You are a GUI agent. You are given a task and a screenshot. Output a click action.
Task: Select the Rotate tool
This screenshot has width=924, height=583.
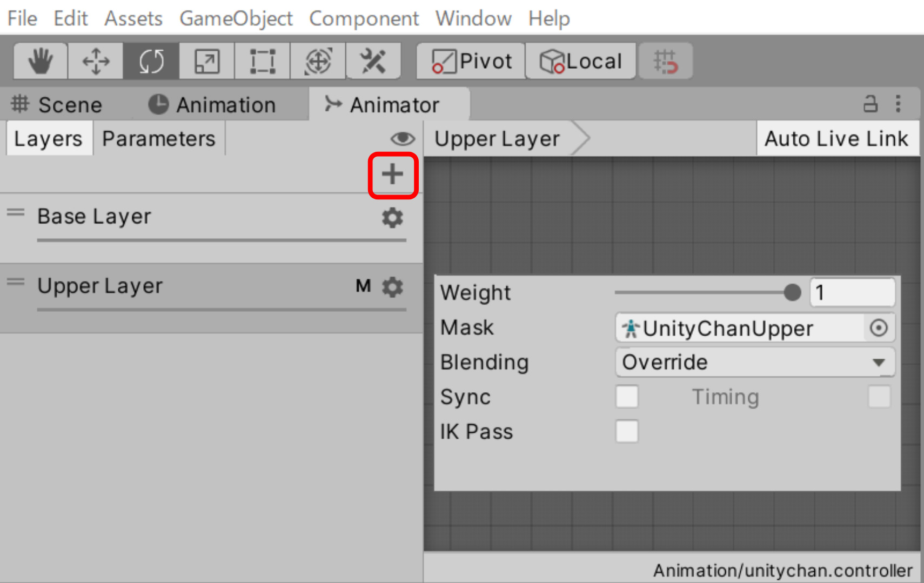coord(150,61)
